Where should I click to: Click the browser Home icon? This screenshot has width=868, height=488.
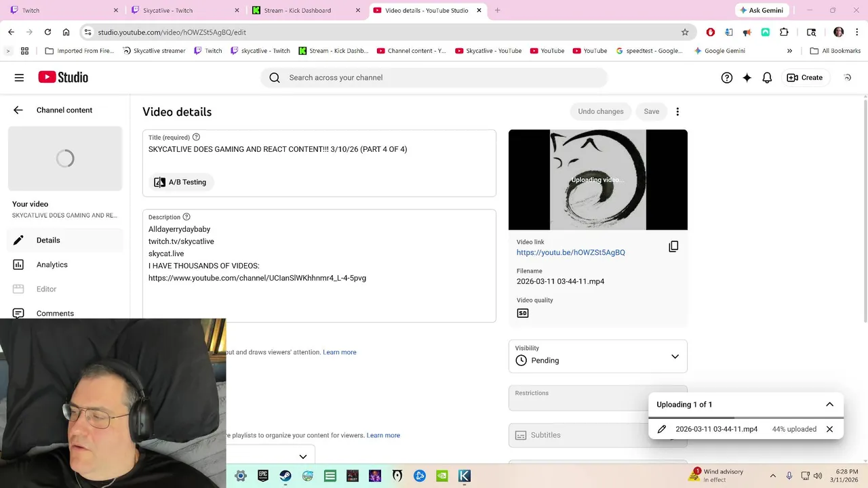click(x=66, y=32)
